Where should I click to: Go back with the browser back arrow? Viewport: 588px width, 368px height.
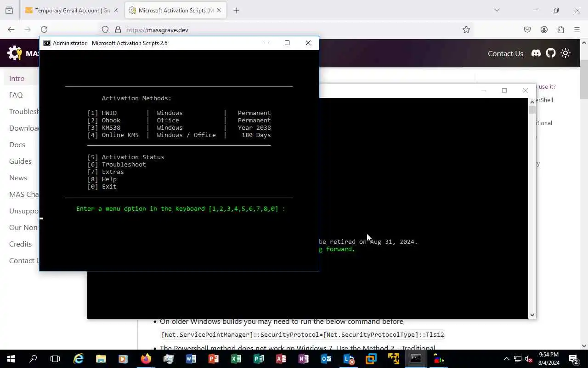click(x=11, y=29)
